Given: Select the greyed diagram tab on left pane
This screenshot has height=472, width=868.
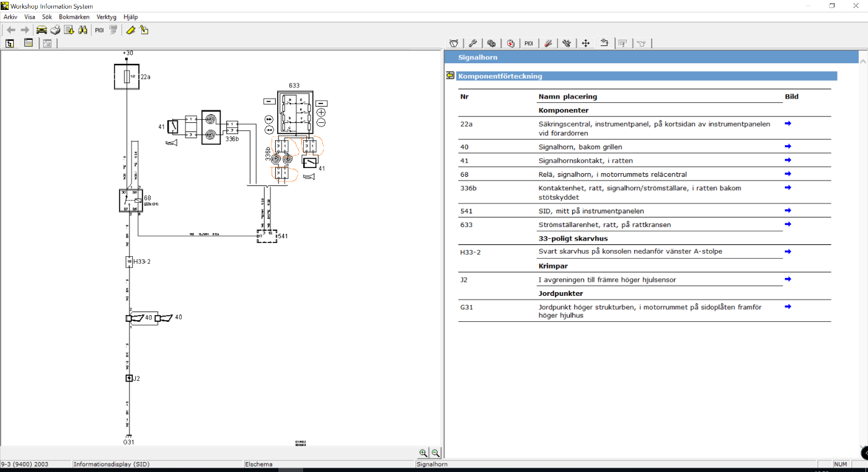Looking at the screenshot, I should click(47, 43).
